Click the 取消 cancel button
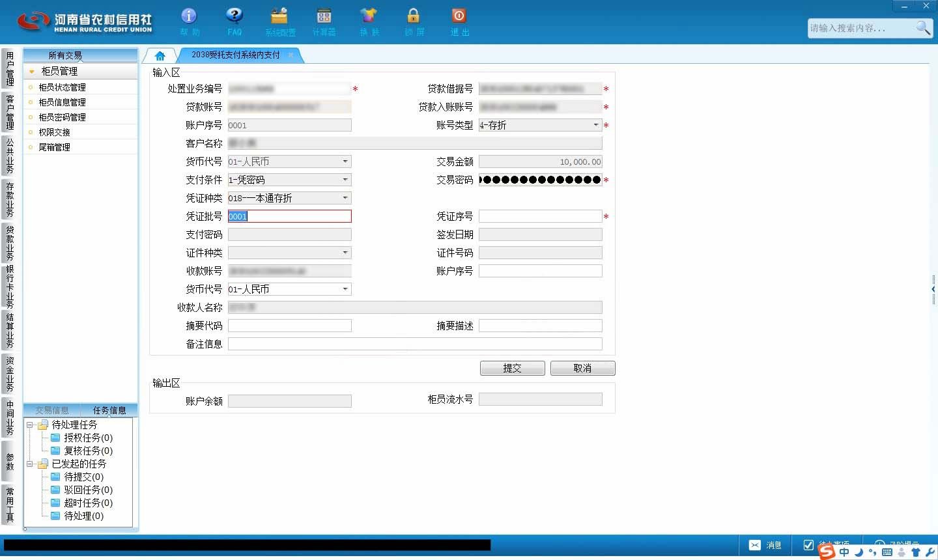The width and height of the screenshot is (938, 560). [x=582, y=369]
